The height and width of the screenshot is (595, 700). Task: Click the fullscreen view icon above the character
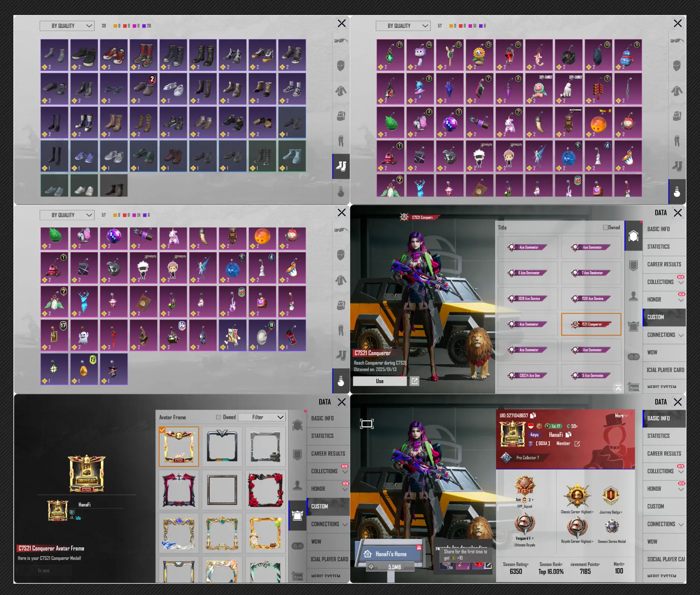tap(367, 424)
